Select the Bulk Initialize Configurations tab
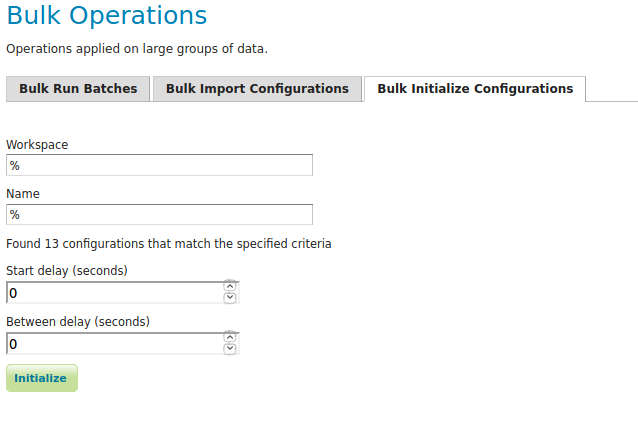Image resolution: width=638 pixels, height=447 pixels. 475,89
